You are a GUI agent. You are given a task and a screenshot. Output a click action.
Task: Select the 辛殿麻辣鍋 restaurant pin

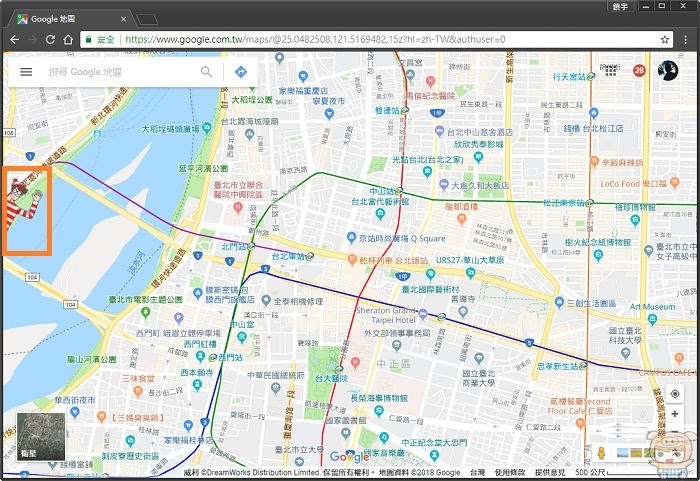[594, 162]
